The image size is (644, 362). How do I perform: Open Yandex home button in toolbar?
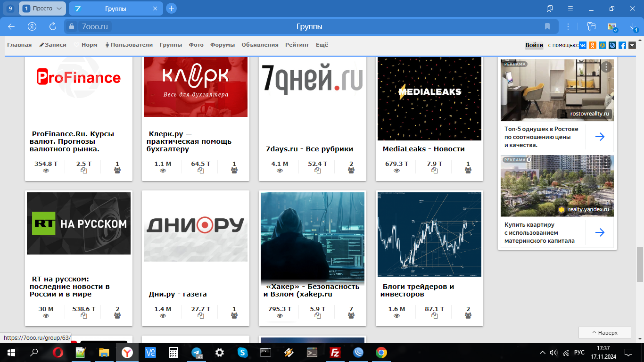coord(32,26)
